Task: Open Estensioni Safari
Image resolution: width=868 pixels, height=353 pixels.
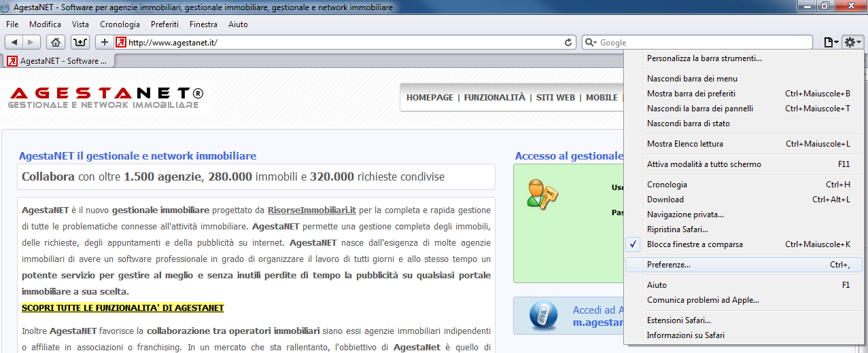Action: click(x=744, y=320)
